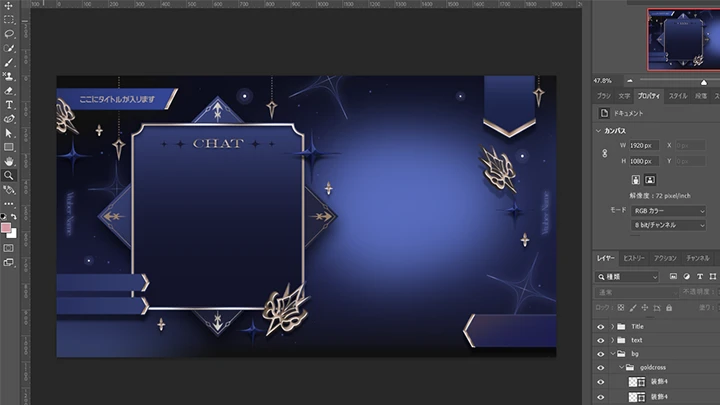The height and width of the screenshot is (405, 720).
Task: Open the 8 bit/チャンネル dropdown
Action: (x=667, y=225)
